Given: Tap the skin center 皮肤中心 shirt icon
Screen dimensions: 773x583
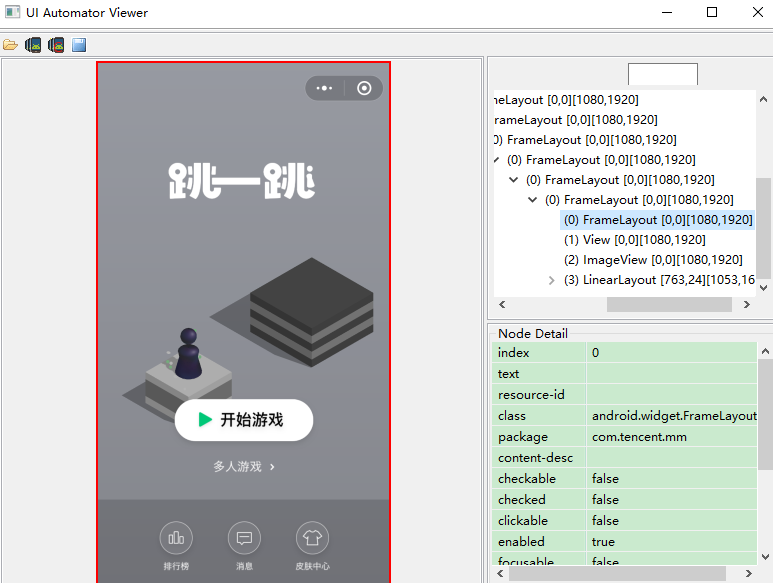Looking at the screenshot, I should [312, 538].
